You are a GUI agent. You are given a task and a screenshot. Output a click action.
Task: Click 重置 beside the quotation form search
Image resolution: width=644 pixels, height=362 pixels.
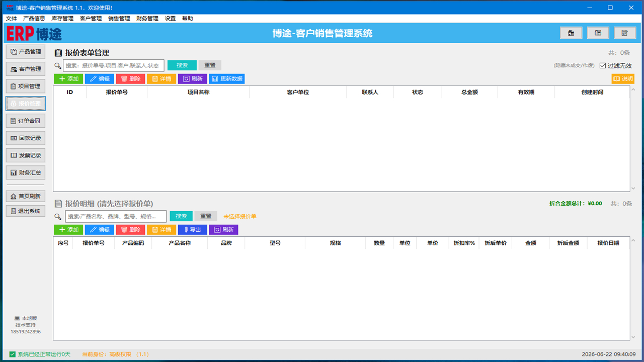click(210, 65)
